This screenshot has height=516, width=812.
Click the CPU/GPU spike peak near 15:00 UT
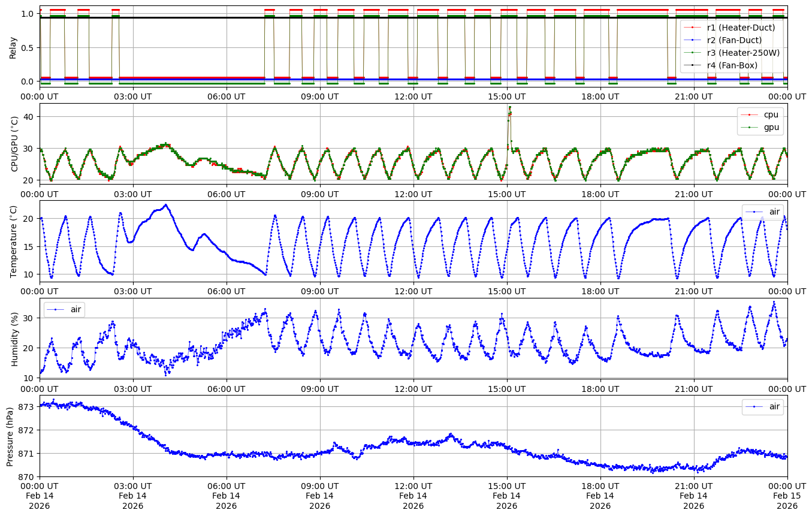(x=509, y=107)
